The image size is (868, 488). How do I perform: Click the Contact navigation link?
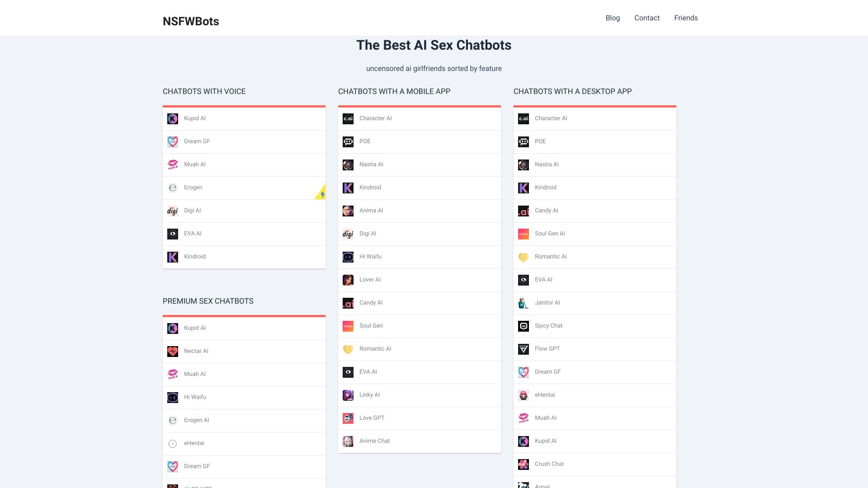(647, 18)
